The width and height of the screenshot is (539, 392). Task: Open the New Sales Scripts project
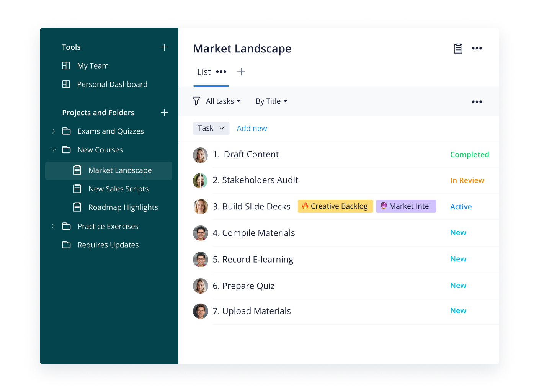(x=118, y=189)
